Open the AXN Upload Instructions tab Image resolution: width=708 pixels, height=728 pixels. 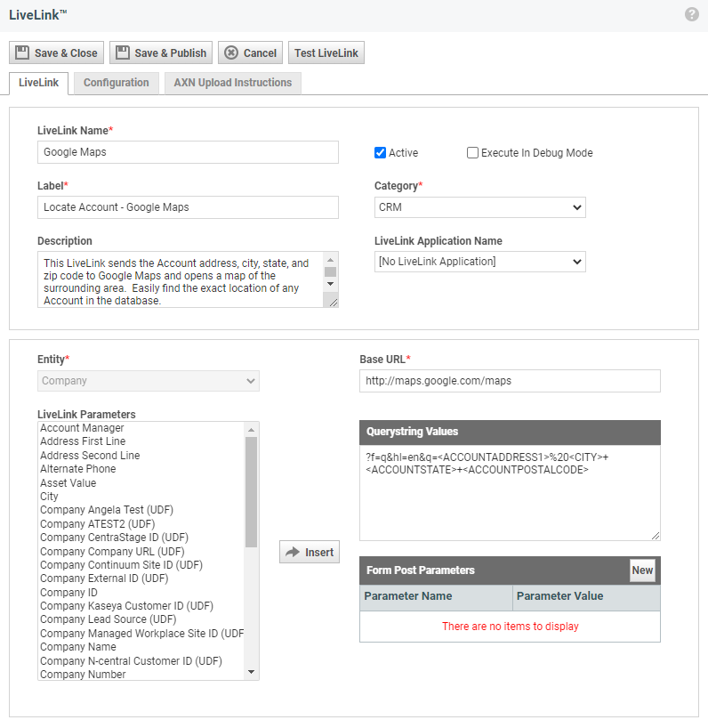[x=232, y=83]
